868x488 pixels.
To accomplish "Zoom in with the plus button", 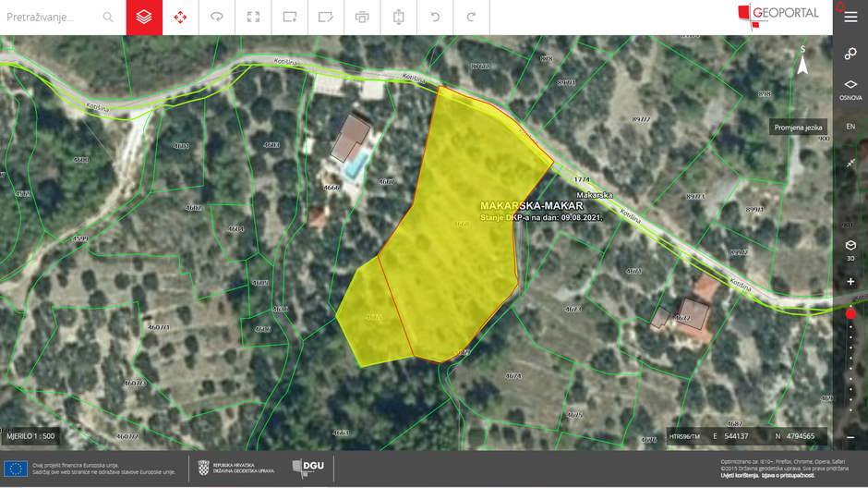I will coord(850,282).
